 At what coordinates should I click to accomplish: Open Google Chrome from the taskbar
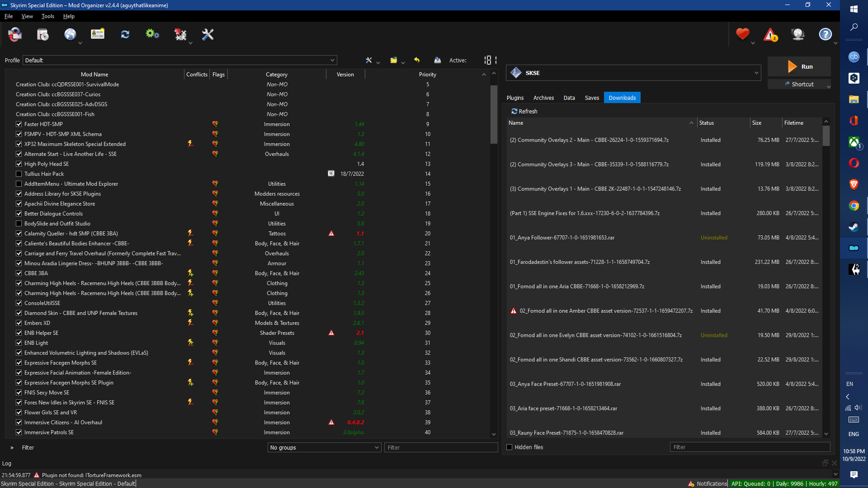click(x=854, y=206)
